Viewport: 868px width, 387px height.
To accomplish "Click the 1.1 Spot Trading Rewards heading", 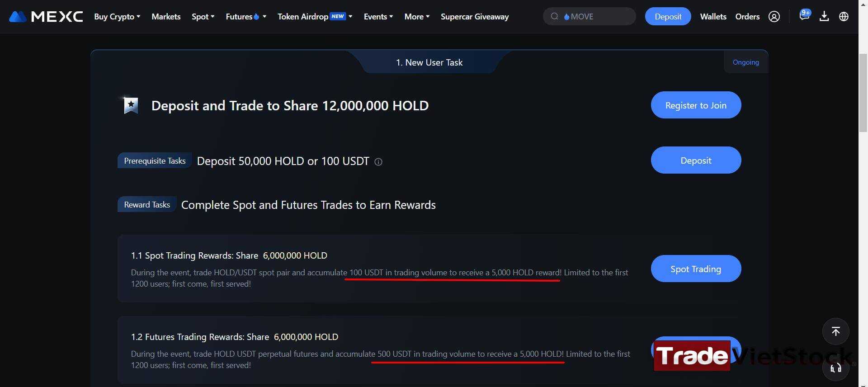I will (x=229, y=255).
